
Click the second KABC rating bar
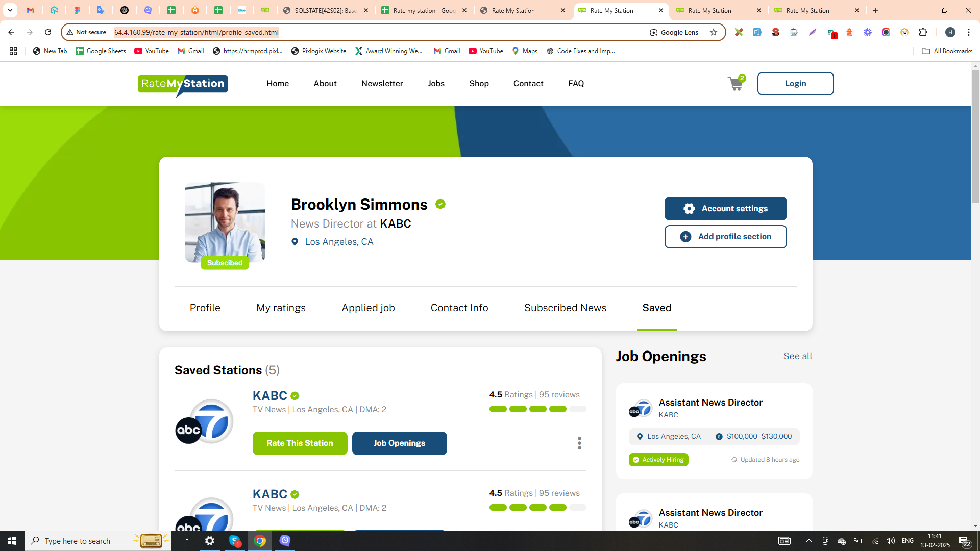click(538, 507)
